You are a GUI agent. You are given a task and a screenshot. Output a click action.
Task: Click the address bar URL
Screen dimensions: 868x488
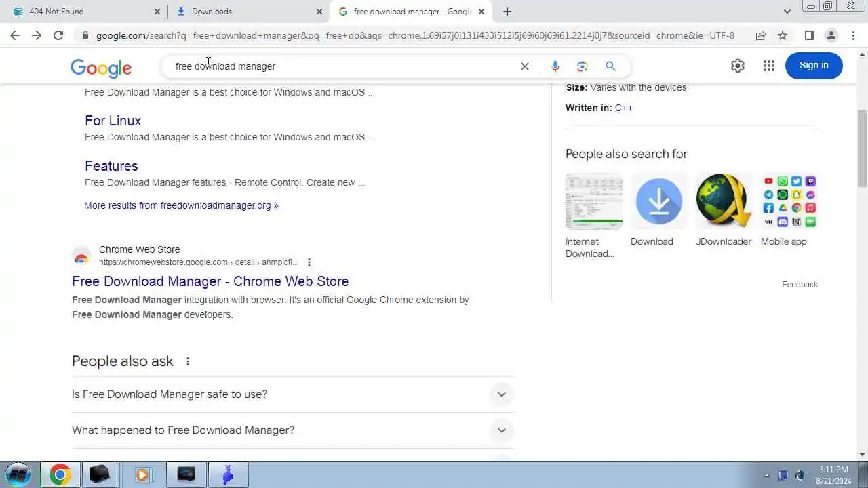(x=415, y=35)
